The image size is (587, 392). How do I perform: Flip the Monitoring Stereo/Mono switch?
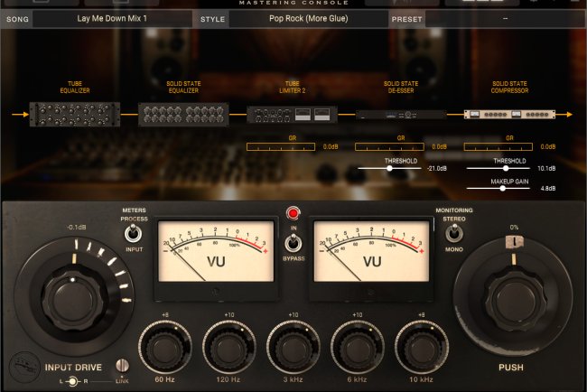pos(453,234)
